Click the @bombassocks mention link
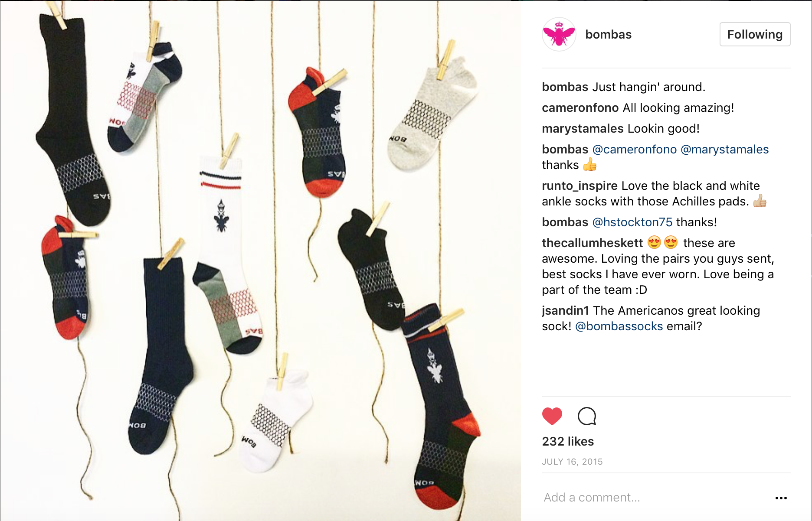Image resolution: width=812 pixels, height=521 pixels. tap(619, 326)
